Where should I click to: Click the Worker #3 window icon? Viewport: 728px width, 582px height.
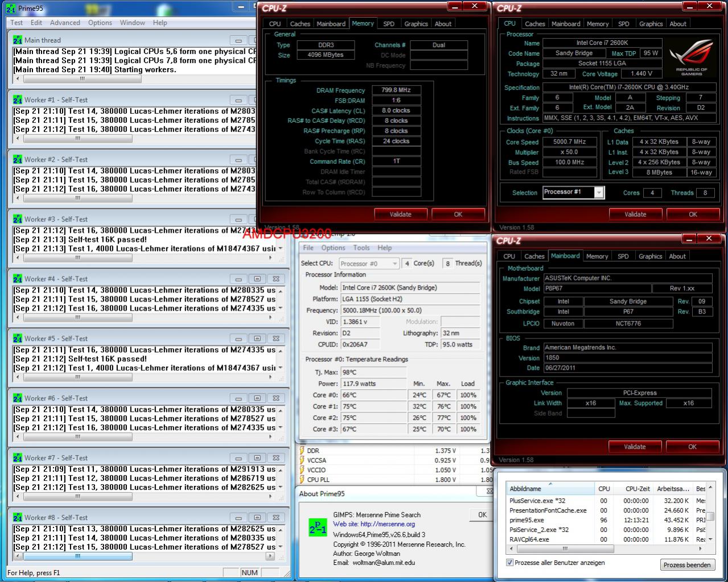(x=18, y=219)
